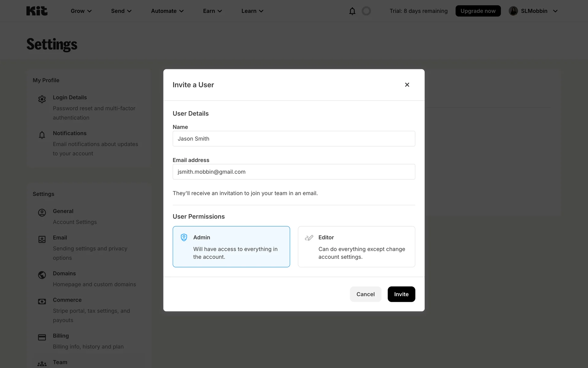Click the Upgrade now button
Viewport: 588px width, 368px height.
click(x=478, y=11)
